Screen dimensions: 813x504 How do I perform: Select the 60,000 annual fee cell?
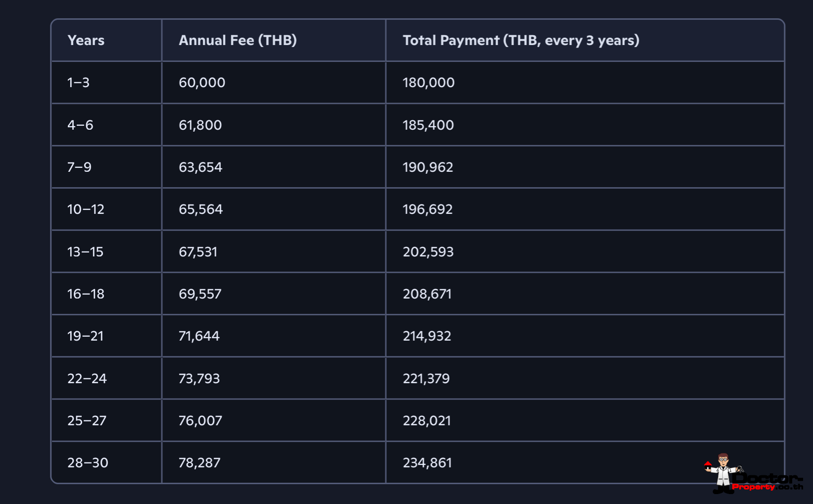tap(202, 83)
